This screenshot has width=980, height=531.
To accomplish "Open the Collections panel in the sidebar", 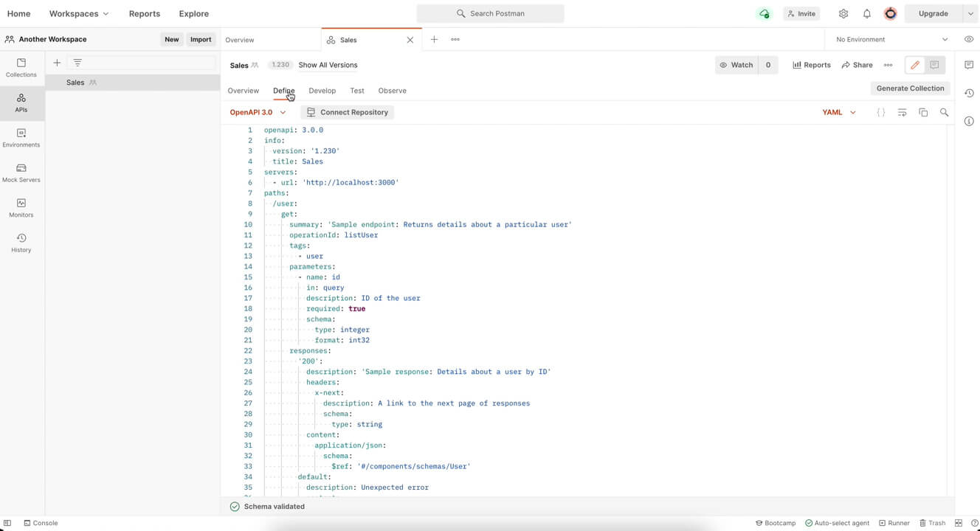I will click(21, 68).
